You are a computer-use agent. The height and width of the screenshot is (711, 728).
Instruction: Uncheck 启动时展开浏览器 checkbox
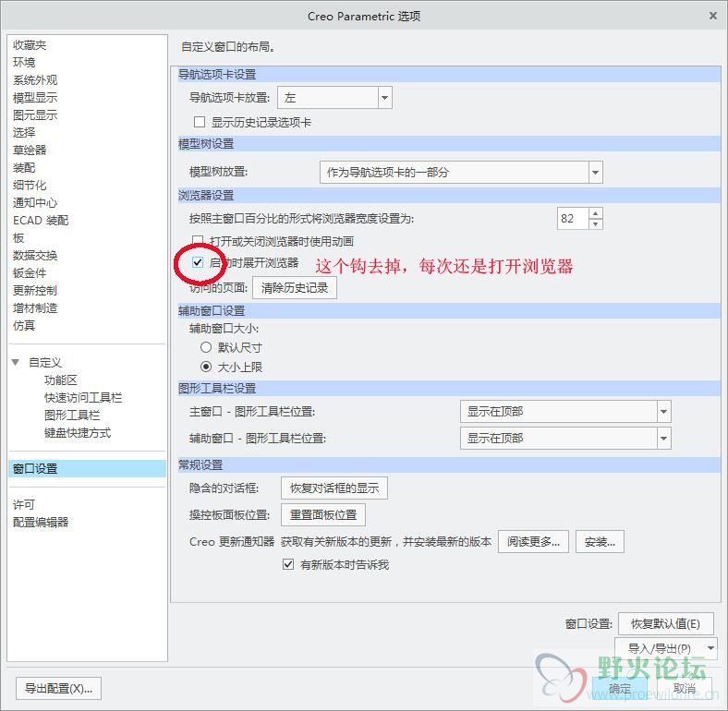pos(198,262)
